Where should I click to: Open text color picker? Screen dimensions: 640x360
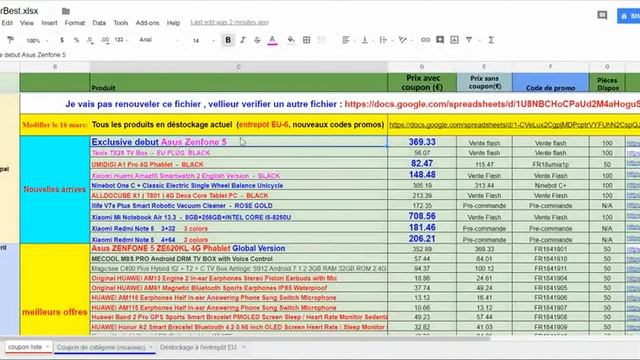(x=272, y=40)
